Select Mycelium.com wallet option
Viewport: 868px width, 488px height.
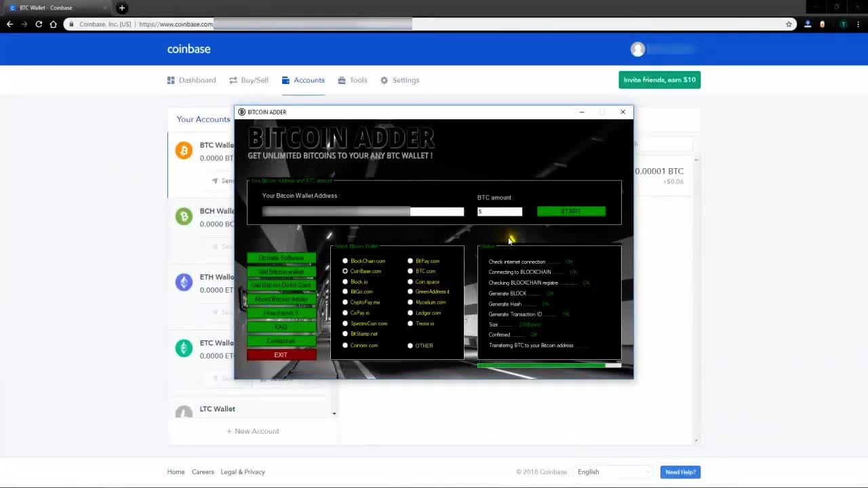click(x=410, y=302)
